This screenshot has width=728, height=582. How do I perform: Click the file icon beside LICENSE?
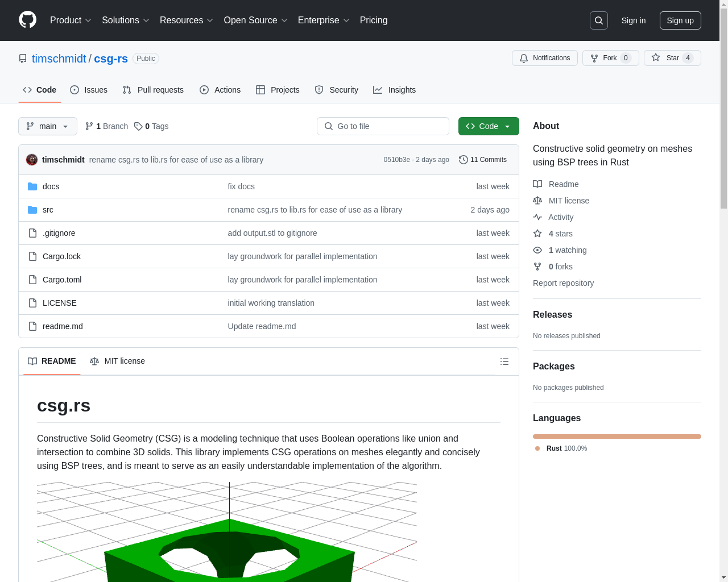point(32,303)
